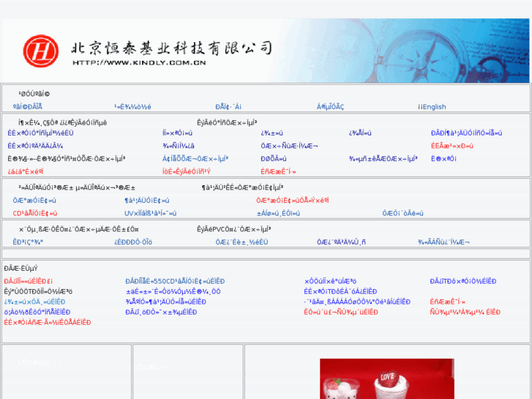Click the '±ÁÍø»ú¸ÉÔï»ú' link
This screenshot has height=399, width=532.
pos(278,213)
